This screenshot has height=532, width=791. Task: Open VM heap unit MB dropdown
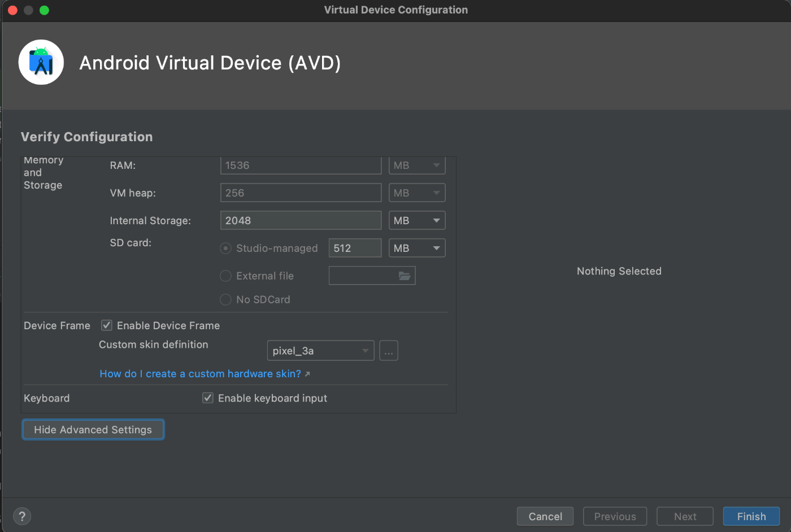[x=417, y=193]
